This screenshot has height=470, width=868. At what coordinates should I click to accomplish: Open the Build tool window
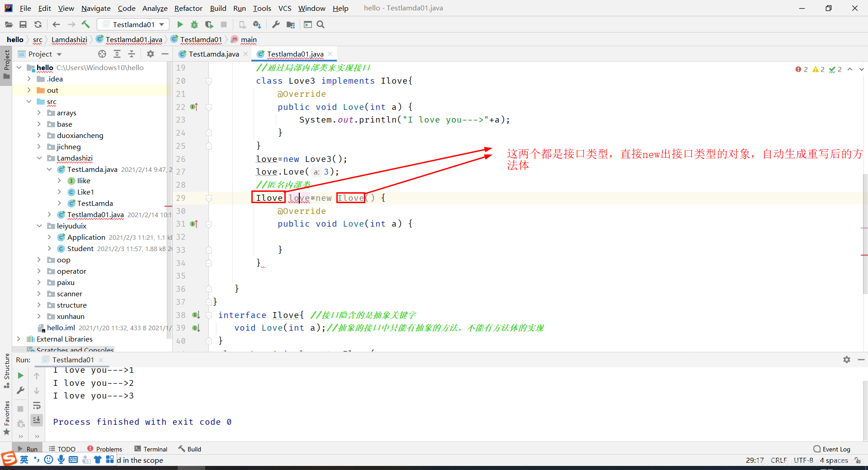tap(189, 449)
